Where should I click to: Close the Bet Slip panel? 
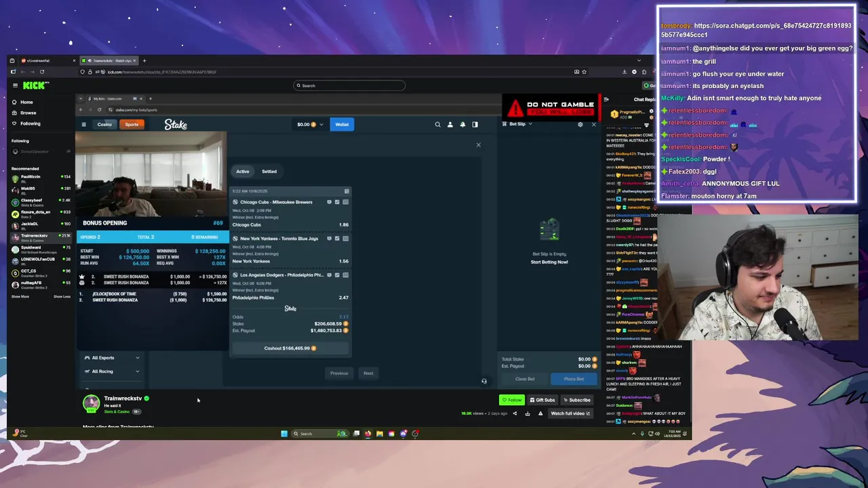click(593, 124)
